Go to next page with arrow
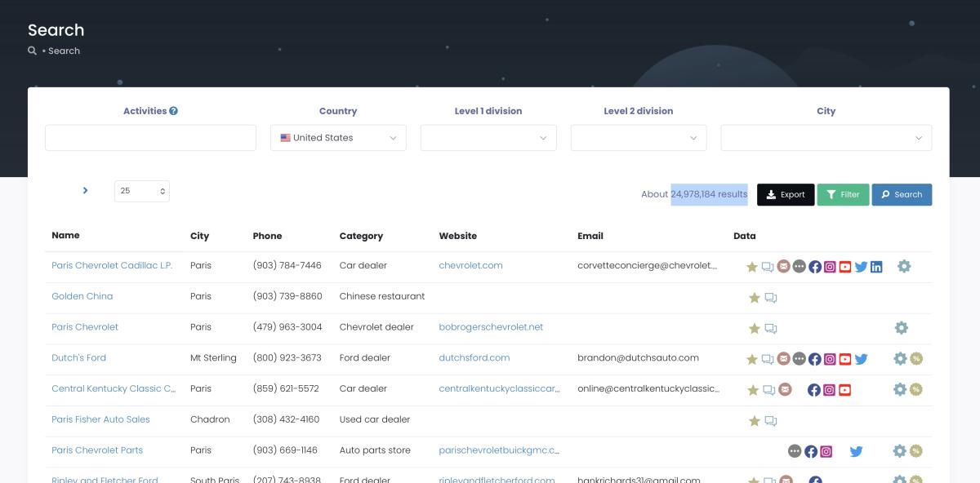This screenshot has width=980, height=483. pyautogui.click(x=85, y=190)
